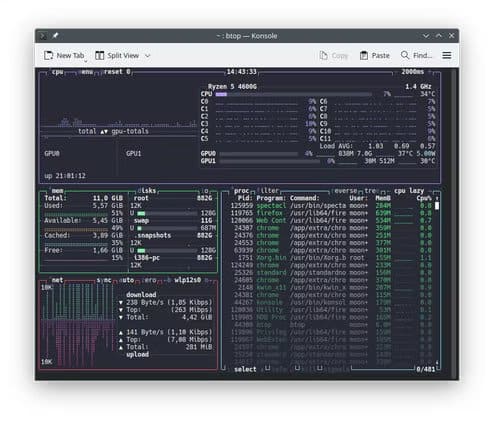This screenshot has height=422, width=494.
Task: Click the mem box title
Action: (57, 191)
